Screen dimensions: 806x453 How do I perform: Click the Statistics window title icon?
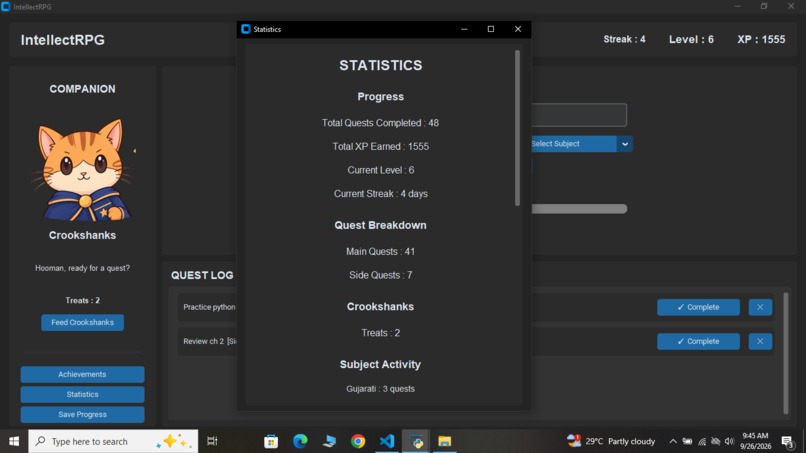click(x=246, y=29)
